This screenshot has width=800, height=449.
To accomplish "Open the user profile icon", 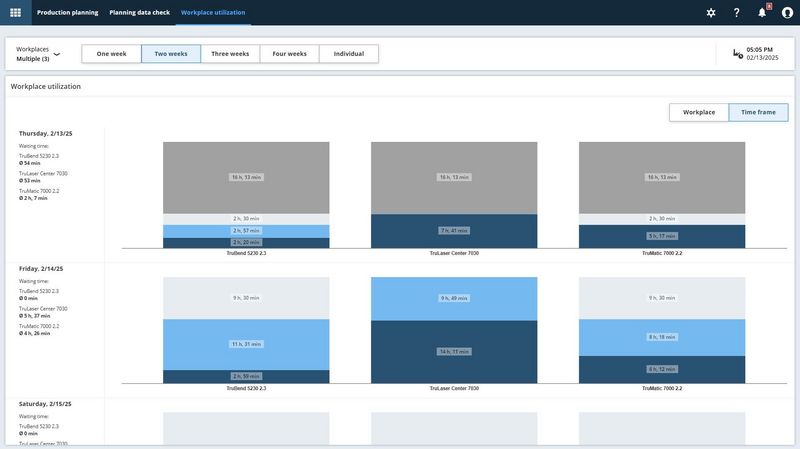I will [x=787, y=12].
